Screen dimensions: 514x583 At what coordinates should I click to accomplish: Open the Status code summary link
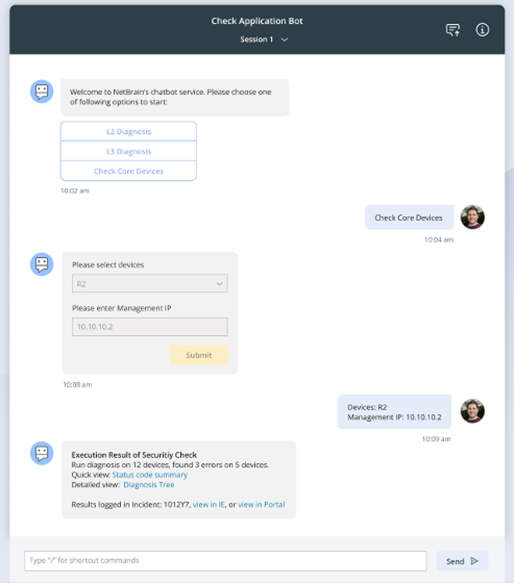point(150,475)
